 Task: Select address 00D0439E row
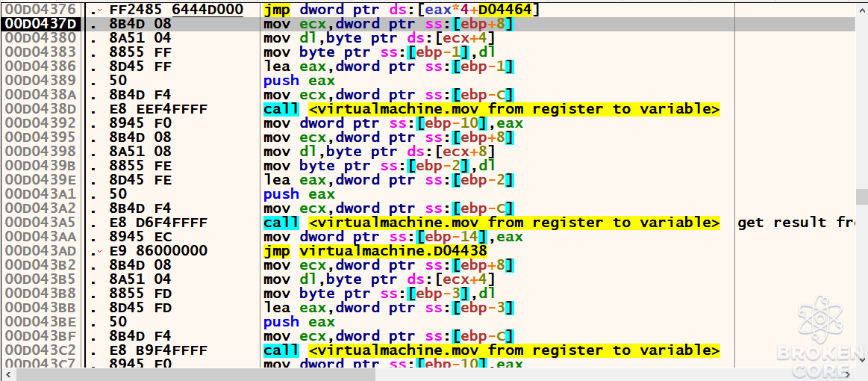click(x=42, y=180)
